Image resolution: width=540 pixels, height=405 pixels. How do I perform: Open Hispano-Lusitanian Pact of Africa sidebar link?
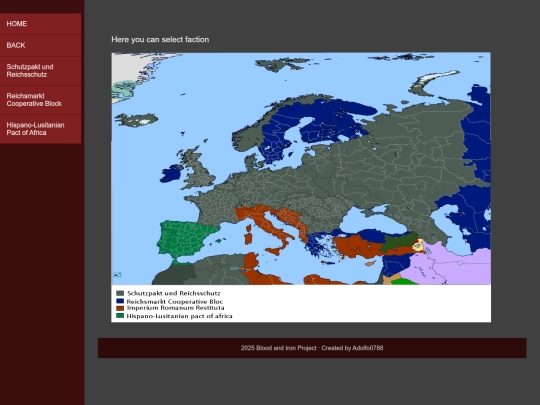point(40,129)
